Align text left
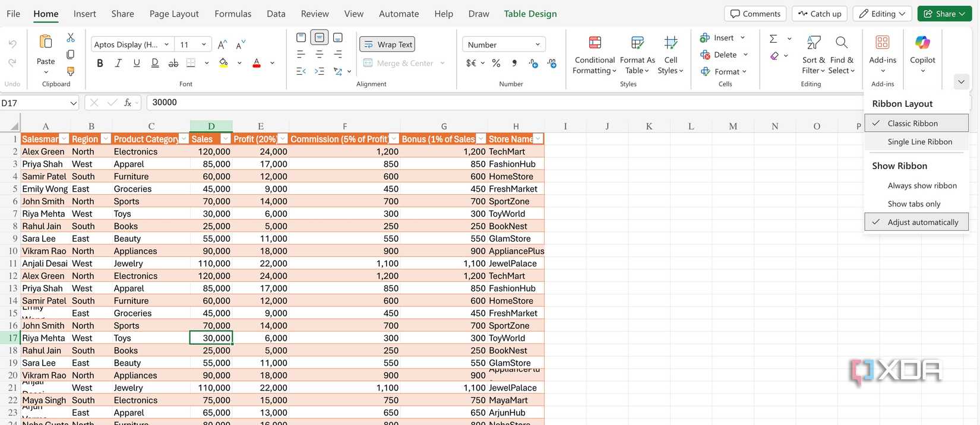980x425 pixels. pyautogui.click(x=301, y=55)
